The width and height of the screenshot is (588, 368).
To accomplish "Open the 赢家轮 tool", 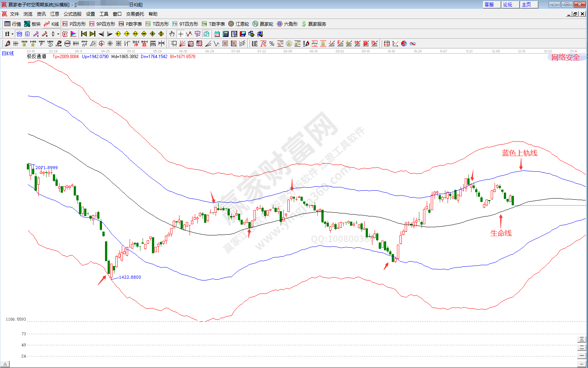I will (x=263, y=24).
